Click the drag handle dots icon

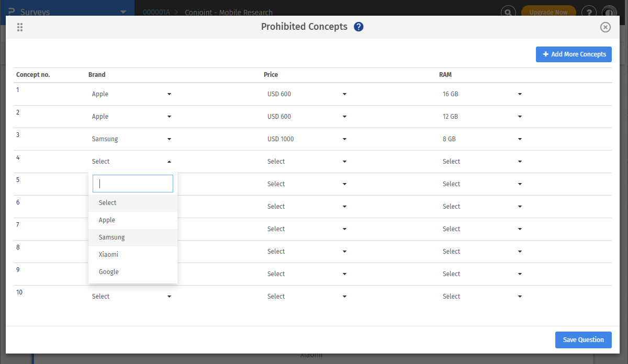pyautogui.click(x=20, y=27)
